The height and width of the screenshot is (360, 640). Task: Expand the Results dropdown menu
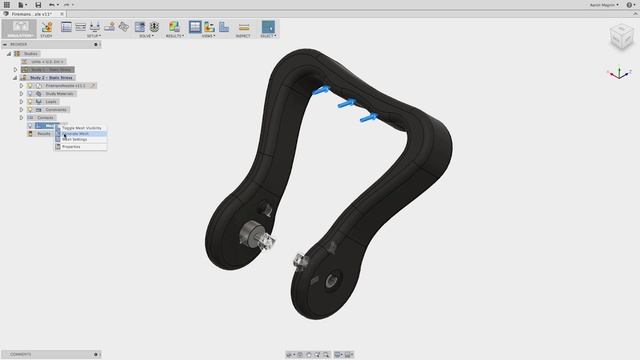(x=175, y=36)
